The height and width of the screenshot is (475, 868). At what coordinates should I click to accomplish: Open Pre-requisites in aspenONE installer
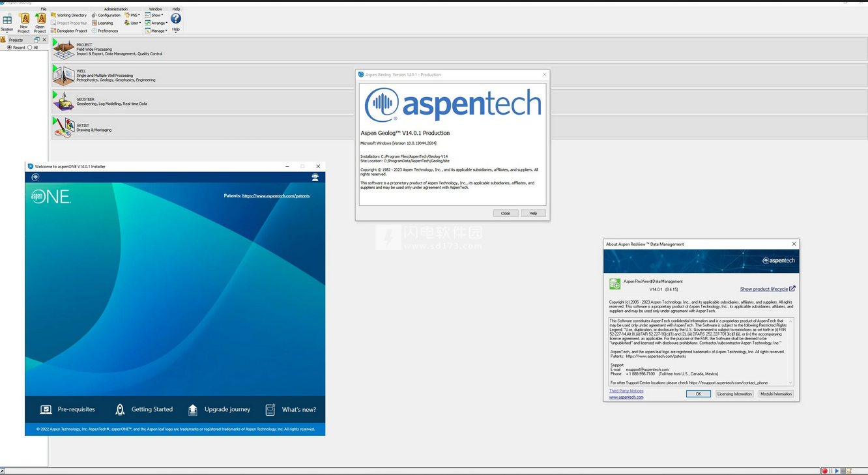(x=68, y=409)
